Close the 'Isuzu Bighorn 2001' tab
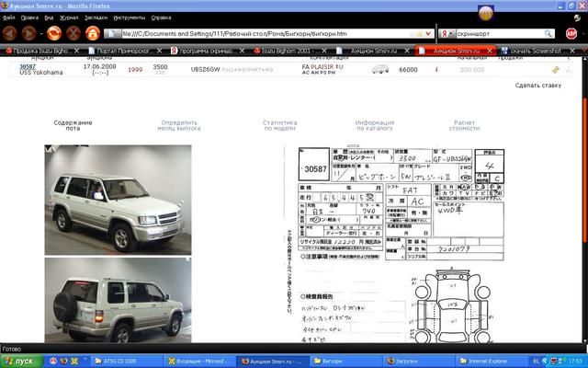This screenshot has width=588, height=368. [x=324, y=51]
